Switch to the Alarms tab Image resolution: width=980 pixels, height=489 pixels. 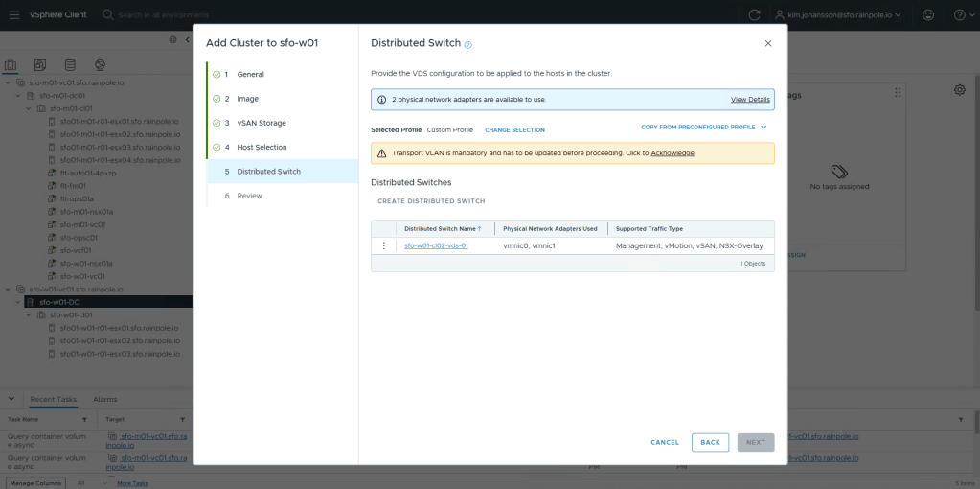point(104,399)
